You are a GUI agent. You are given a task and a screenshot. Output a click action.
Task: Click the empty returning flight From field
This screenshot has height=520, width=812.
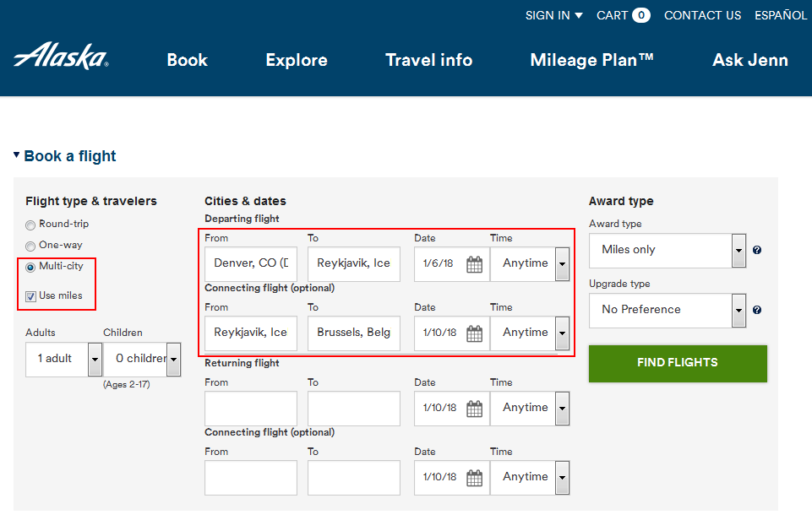coord(251,409)
